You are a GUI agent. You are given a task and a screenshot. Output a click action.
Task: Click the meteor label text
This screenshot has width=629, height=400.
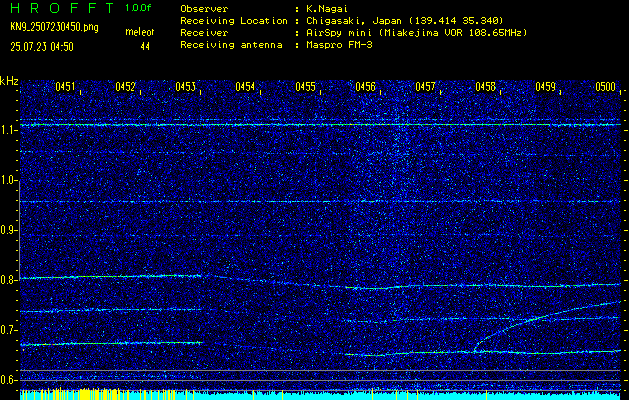[x=140, y=32]
